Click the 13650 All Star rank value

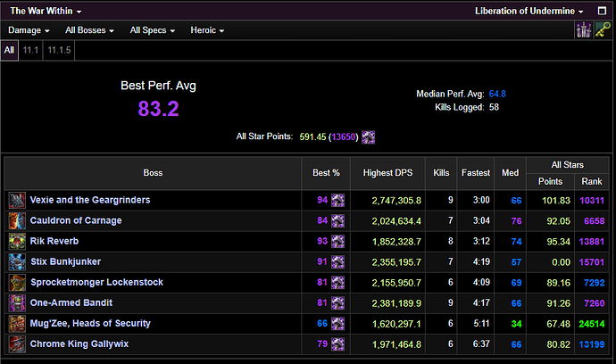click(344, 137)
